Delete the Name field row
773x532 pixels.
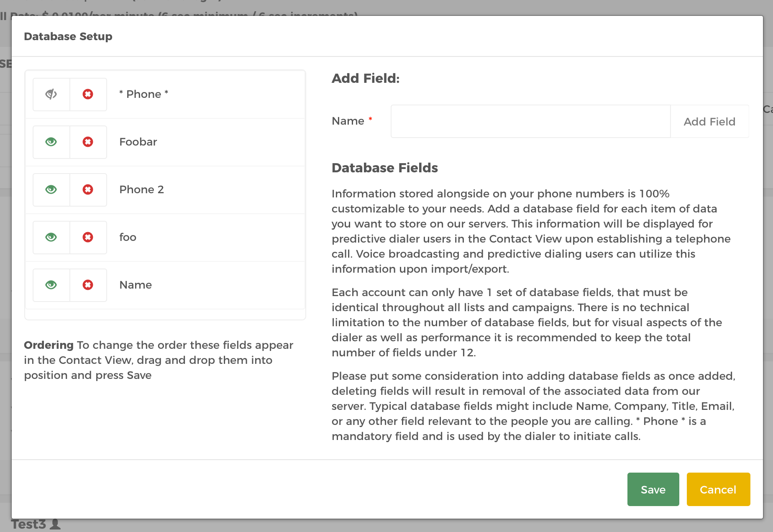[x=88, y=285]
